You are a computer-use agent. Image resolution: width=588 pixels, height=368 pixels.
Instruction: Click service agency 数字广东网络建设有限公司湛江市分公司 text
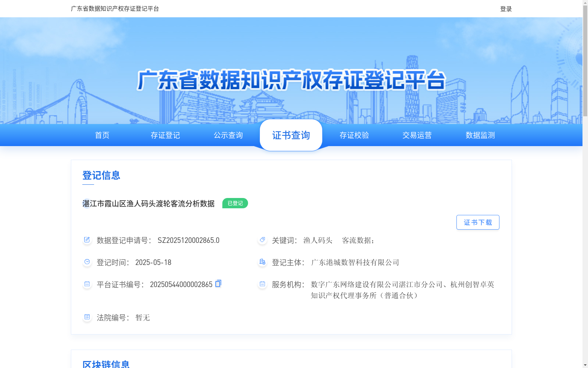click(x=377, y=284)
